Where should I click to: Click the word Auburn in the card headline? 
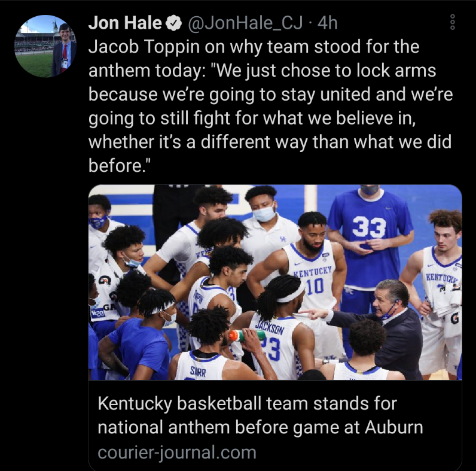pyautogui.click(x=392, y=427)
